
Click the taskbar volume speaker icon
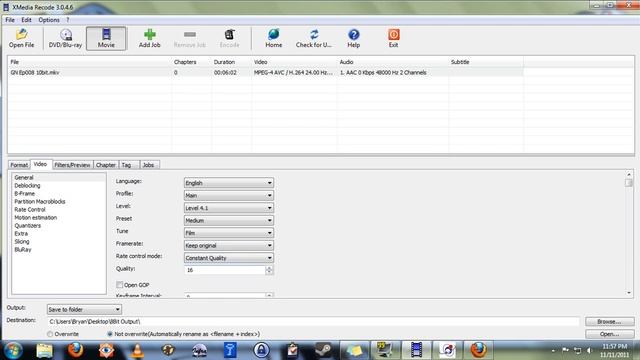point(589,351)
